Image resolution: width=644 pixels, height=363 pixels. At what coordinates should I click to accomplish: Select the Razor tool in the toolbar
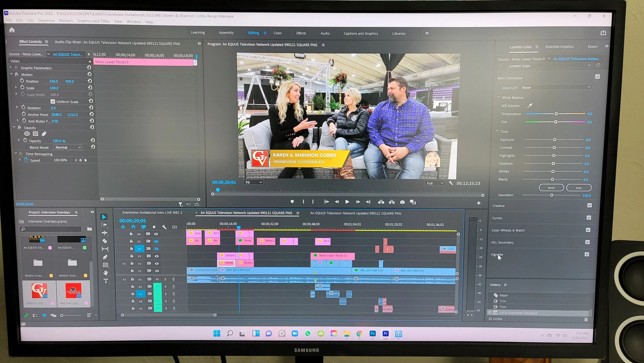point(105,241)
